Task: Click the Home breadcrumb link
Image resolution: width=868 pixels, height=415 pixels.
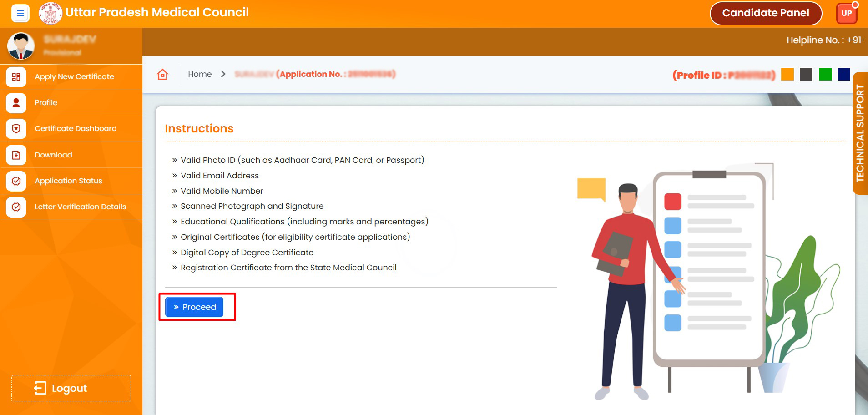Action: click(x=200, y=74)
